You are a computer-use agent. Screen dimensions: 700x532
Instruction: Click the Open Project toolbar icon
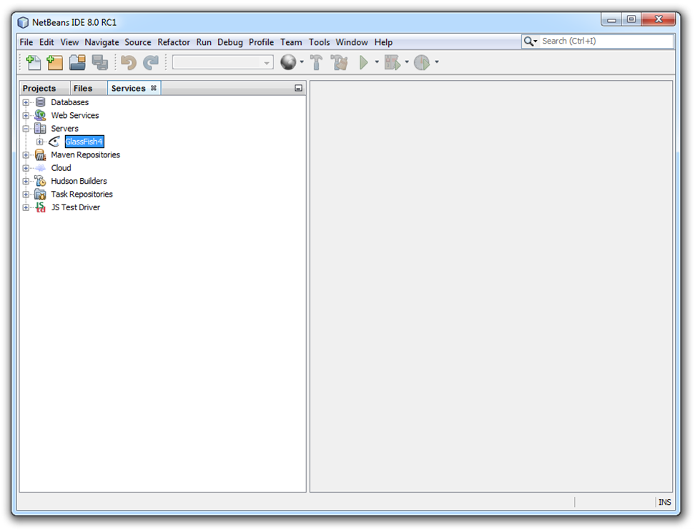coord(77,62)
